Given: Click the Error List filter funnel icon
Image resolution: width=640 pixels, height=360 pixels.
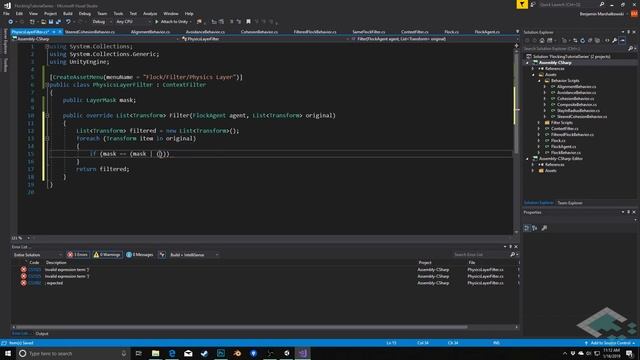Looking at the screenshot, I should pos(162,255).
